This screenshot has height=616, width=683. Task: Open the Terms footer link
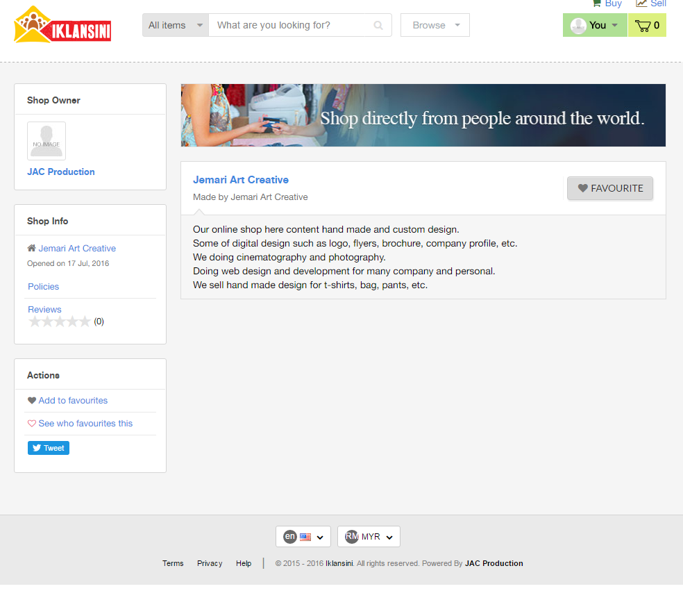tap(173, 563)
